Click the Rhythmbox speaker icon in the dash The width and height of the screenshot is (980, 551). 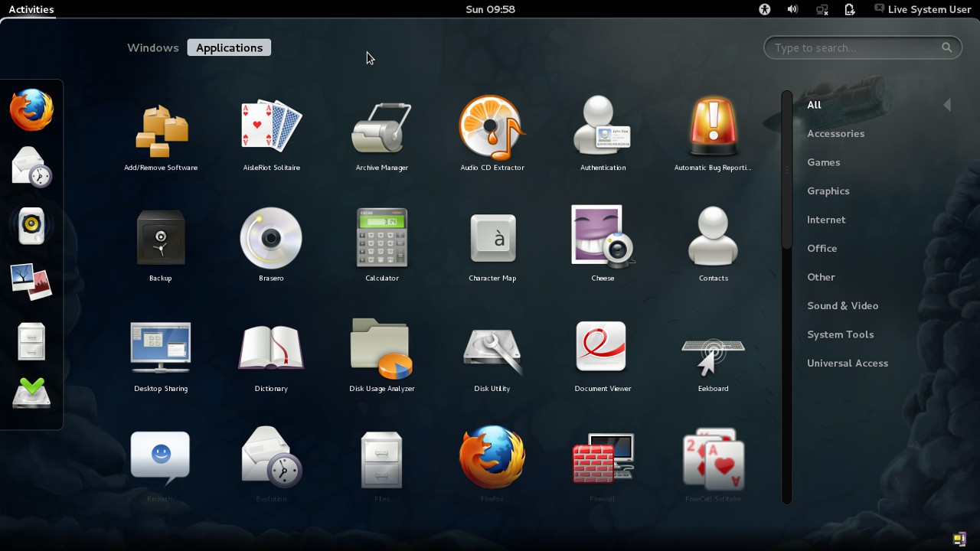click(31, 225)
